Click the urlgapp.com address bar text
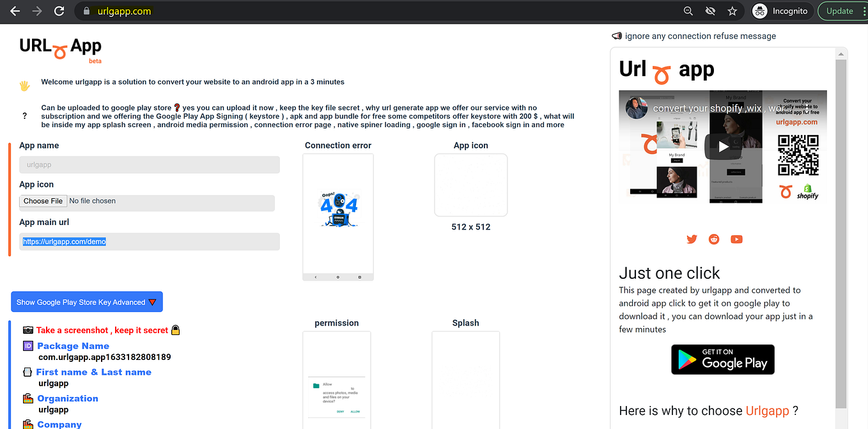The height and width of the screenshot is (429, 868). (124, 11)
